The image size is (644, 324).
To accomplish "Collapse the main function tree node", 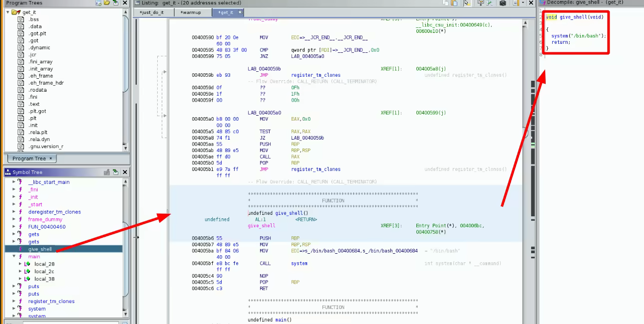I will 14,256.
